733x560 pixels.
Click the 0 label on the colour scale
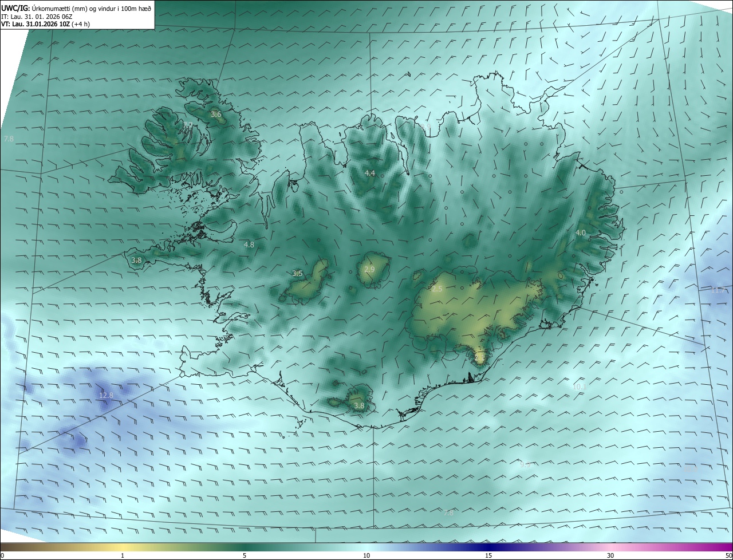pyautogui.click(x=2, y=555)
